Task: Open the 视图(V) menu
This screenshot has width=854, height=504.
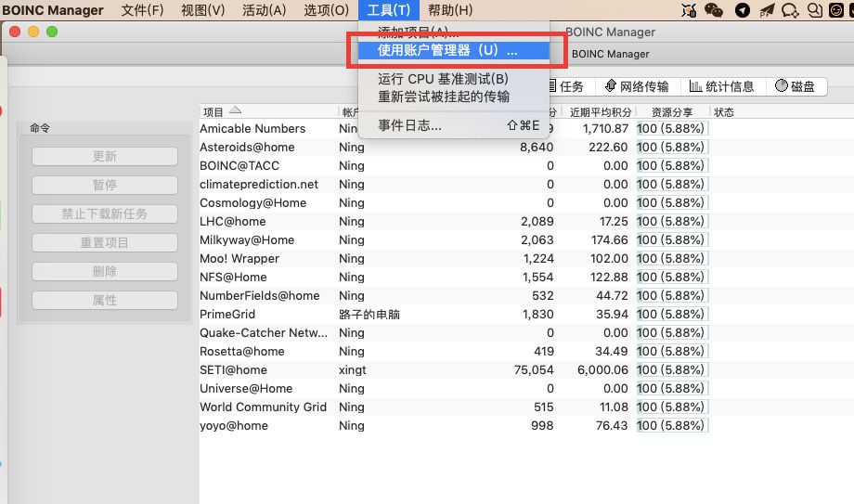Action: 202,10
